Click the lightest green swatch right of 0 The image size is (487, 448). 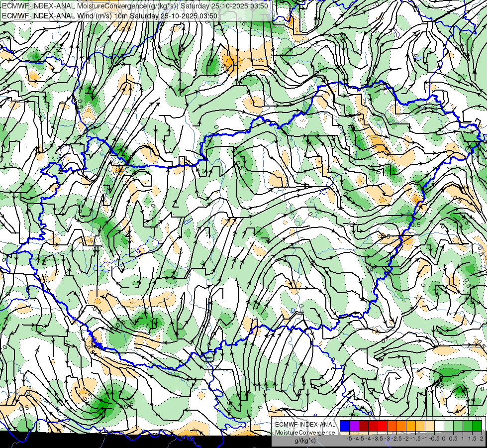(449, 426)
